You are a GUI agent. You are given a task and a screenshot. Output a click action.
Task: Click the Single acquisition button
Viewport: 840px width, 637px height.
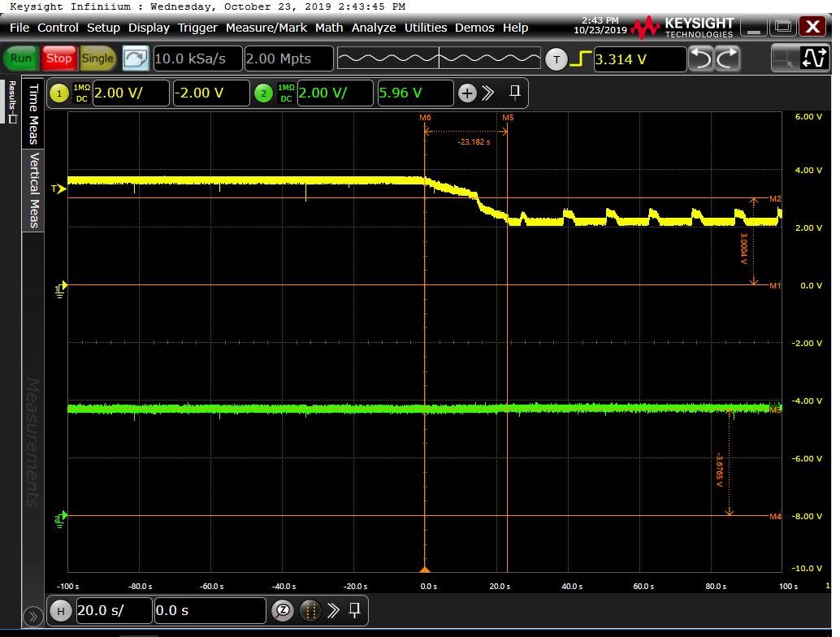97,58
